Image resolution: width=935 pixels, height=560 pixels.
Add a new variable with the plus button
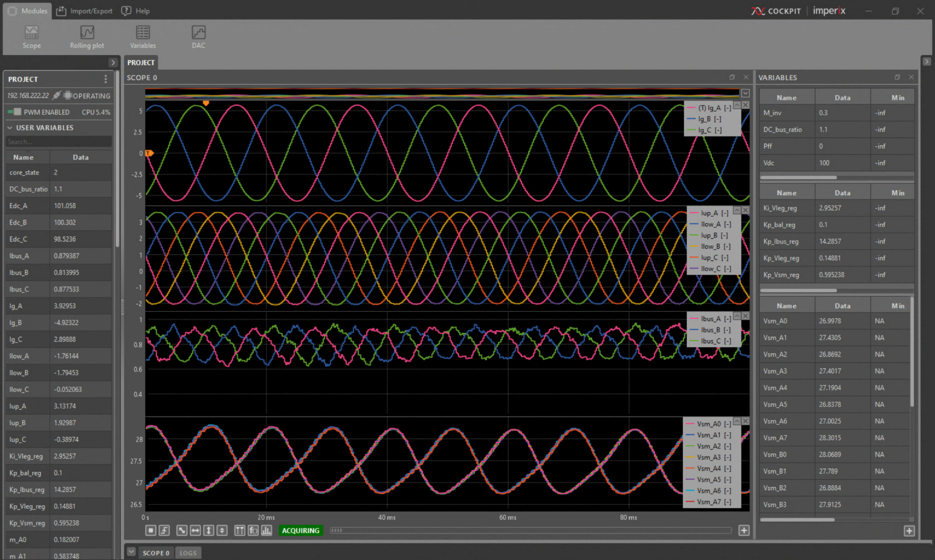tap(909, 531)
